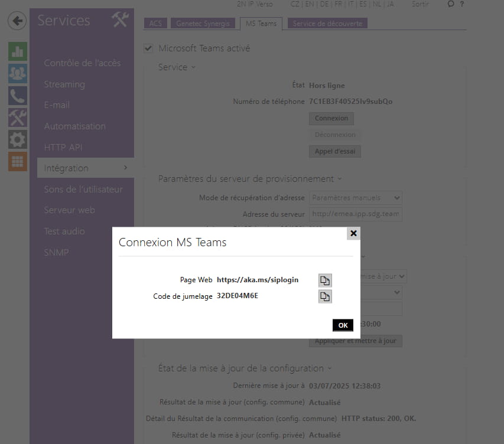Image resolution: width=504 pixels, height=444 pixels.
Task: Open the Automatisation menu item
Action: tap(75, 126)
